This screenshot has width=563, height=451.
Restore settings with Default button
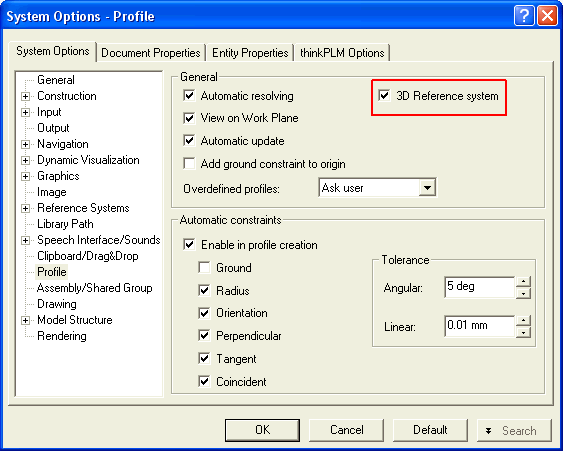point(430,430)
